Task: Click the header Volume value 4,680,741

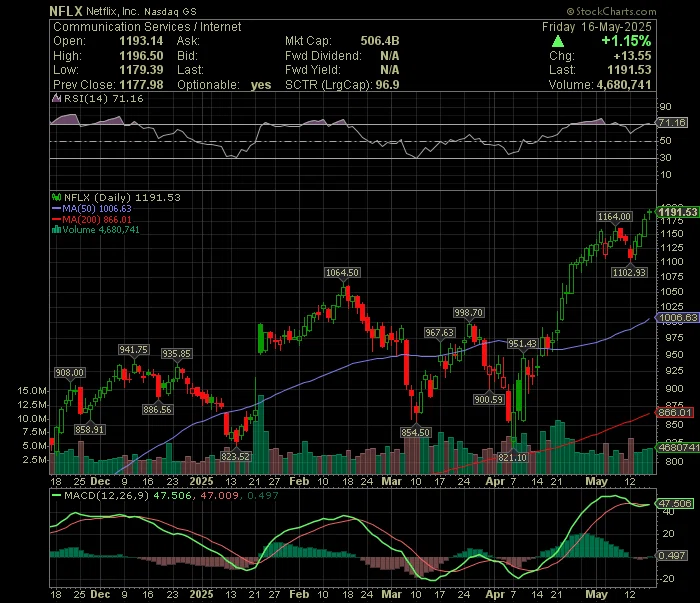Action: pos(624,85)
